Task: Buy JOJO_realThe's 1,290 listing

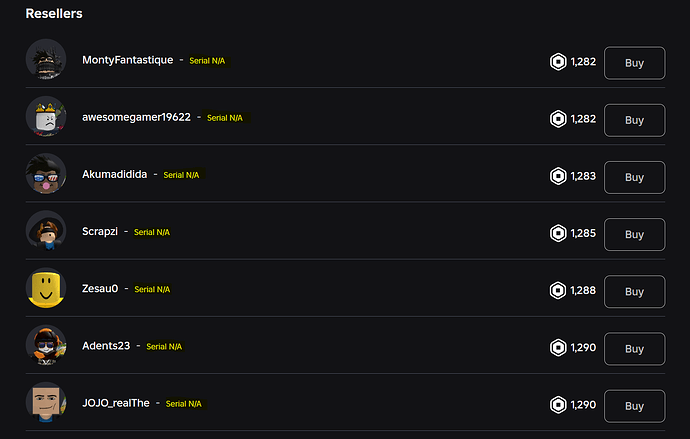Action: pyautogui.click(x=634, y=405)
